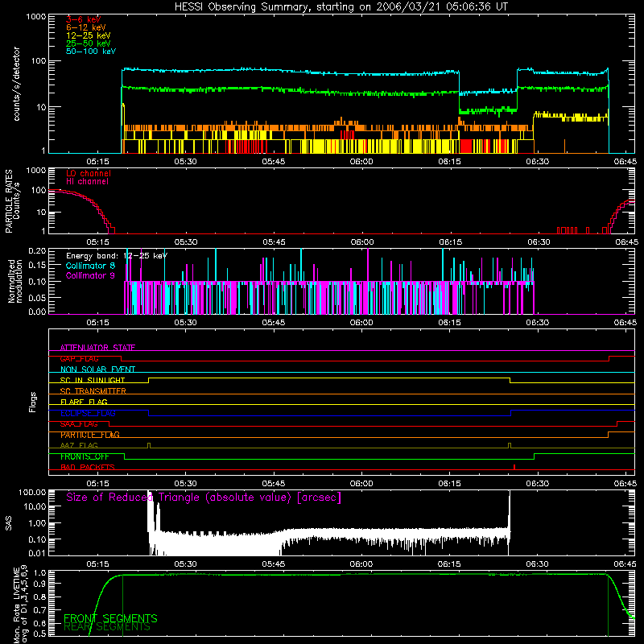Select the blue ECLIPSE_FLAG label

(x=88, y=413)
